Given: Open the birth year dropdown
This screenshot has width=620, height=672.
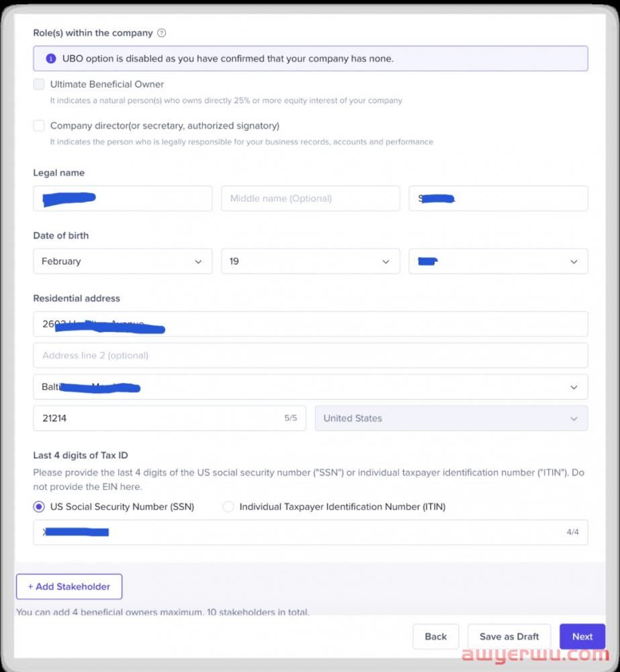Looking at the screenshot, I should coord(498,261).
